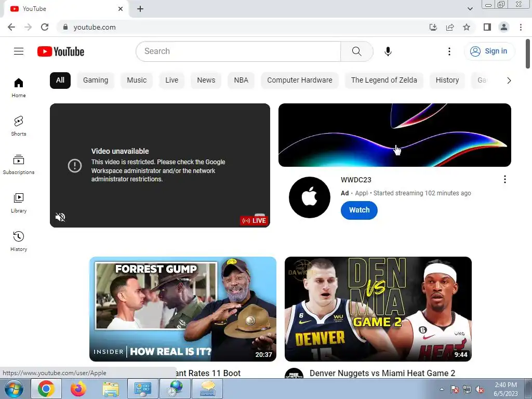Select the History filter chip
Viewport: 532px width, 399px height.
(447, 81)
